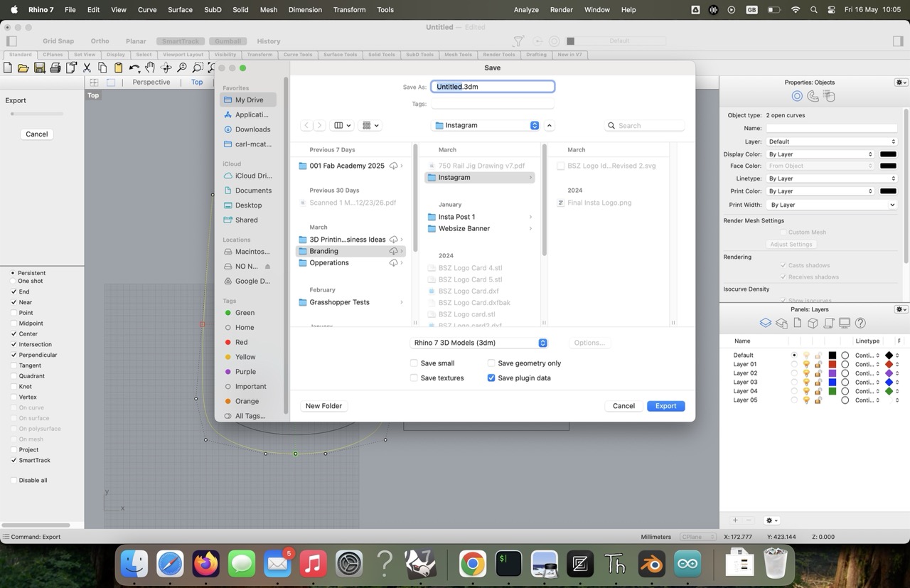
Task: Toggle Layer 01 lightbulb visibility
Action: pyautogui.click(x=806, y=364)
